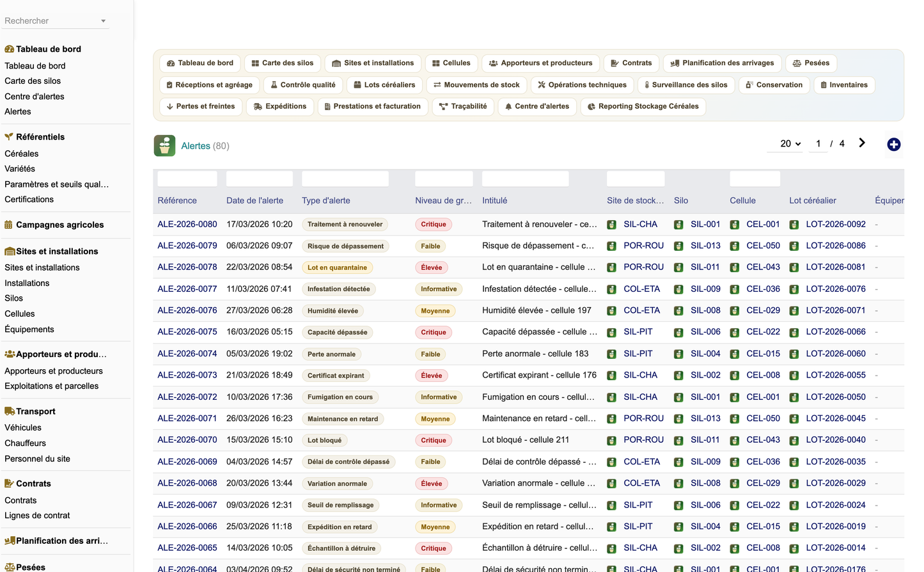Image resolution: width=924 pixels, height=572 pixels.
Task: Open the CEL-022 link in ALE-2026-0067 row
Action: click(x=763, y=505)
